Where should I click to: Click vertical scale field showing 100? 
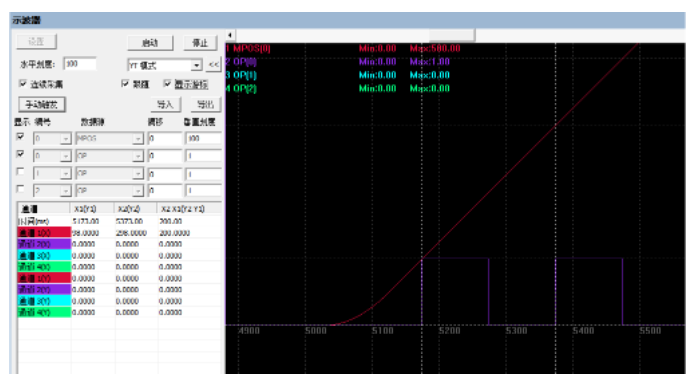(x=203, y=139)
